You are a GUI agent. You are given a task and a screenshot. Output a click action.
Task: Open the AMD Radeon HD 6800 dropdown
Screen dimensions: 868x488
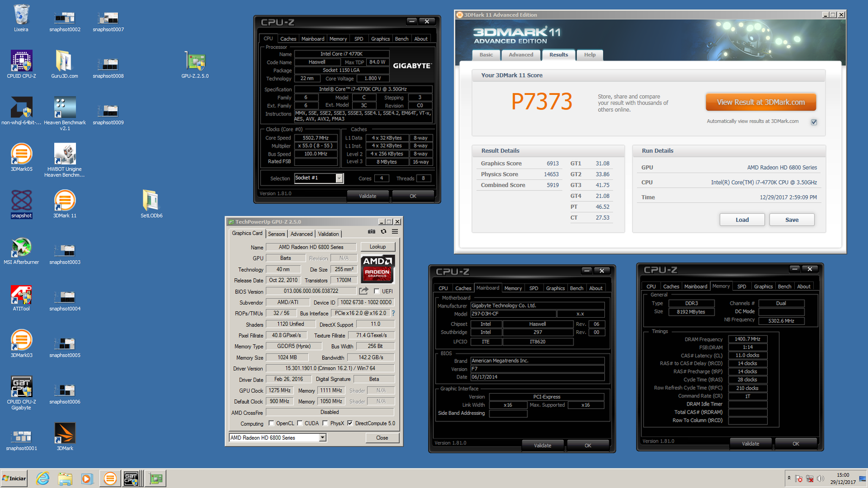322,438
